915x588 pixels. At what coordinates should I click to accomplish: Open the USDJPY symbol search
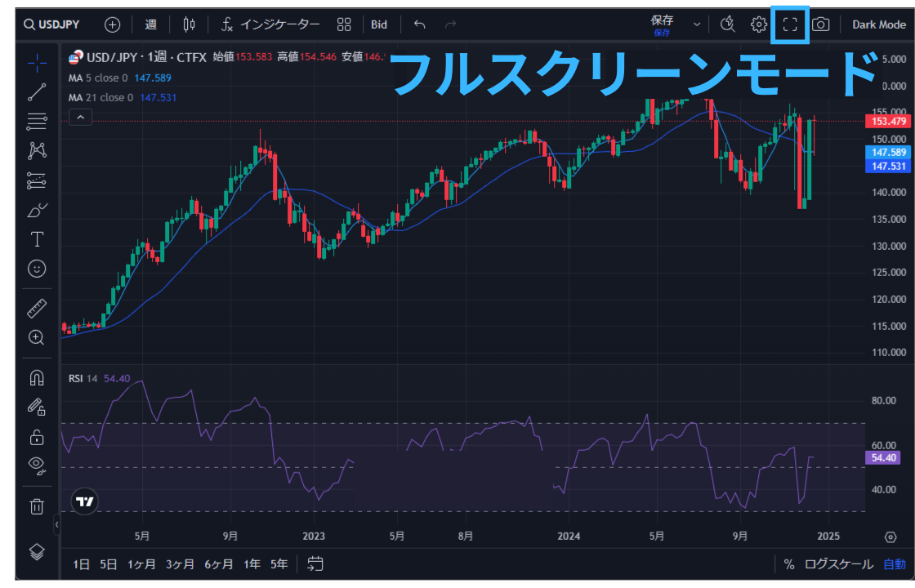pyautogui.click(x=51, y=24)
